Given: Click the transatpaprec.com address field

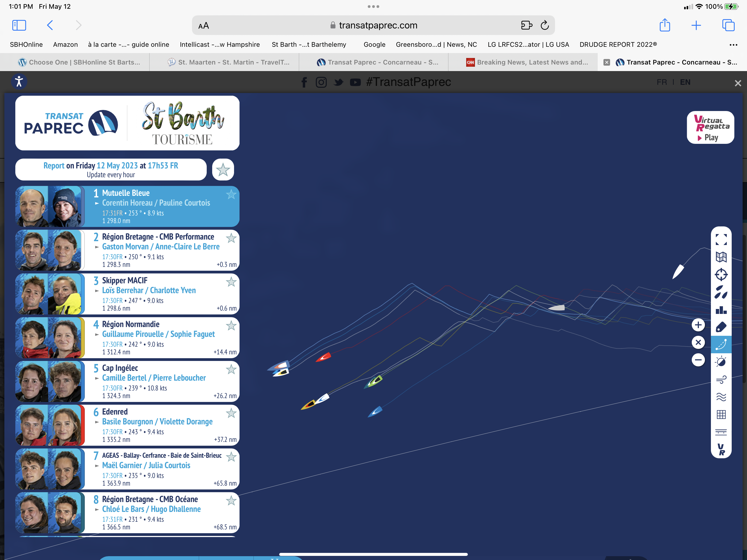Looking at the screenshot, I should tap(373, 25).
